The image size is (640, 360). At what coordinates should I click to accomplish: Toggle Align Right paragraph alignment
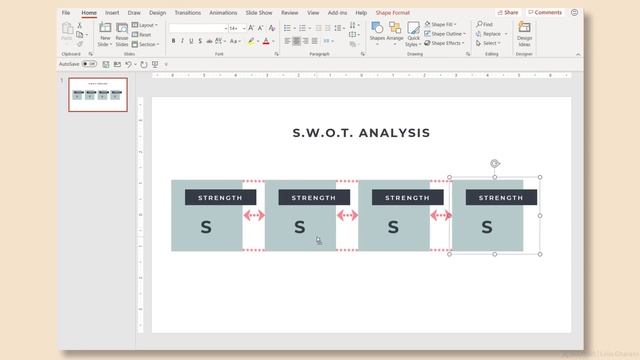(306, 41)
